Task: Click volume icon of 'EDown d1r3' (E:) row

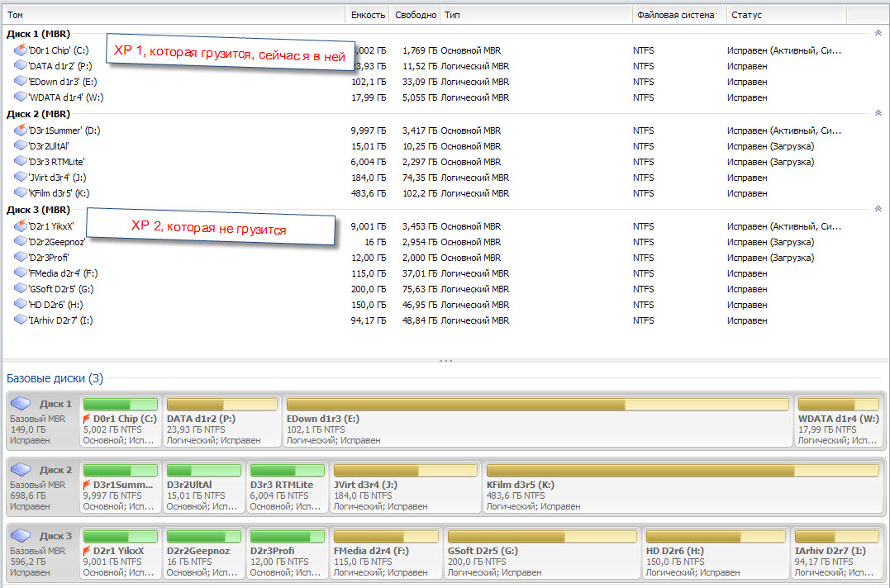Action: click(x=21, y=82)
